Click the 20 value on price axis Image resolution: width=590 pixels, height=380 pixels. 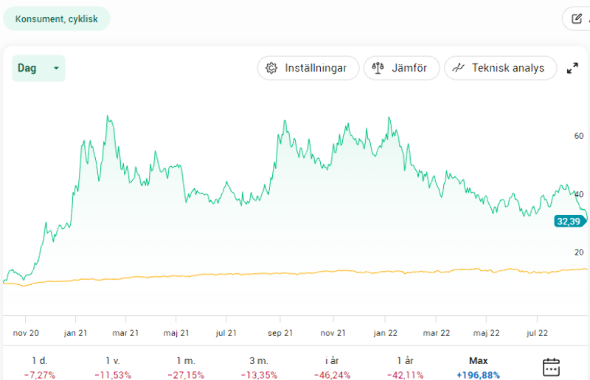pos(579,252)
